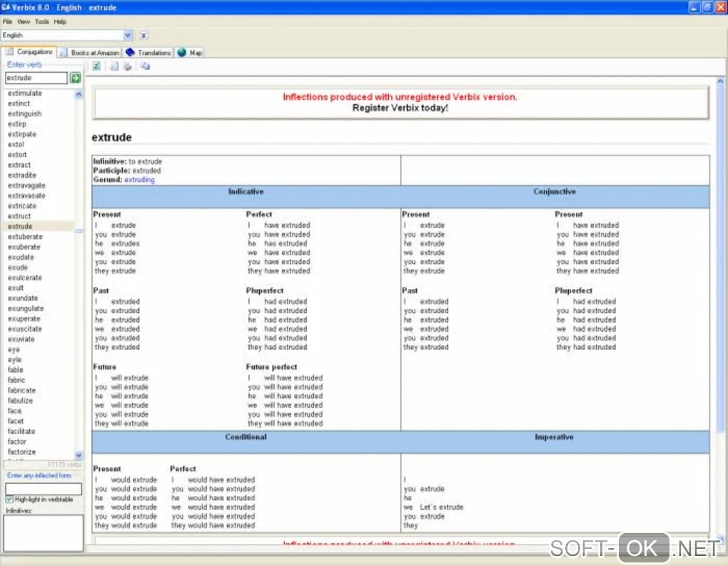Select exuviate in the verb list

click(21, 339)
